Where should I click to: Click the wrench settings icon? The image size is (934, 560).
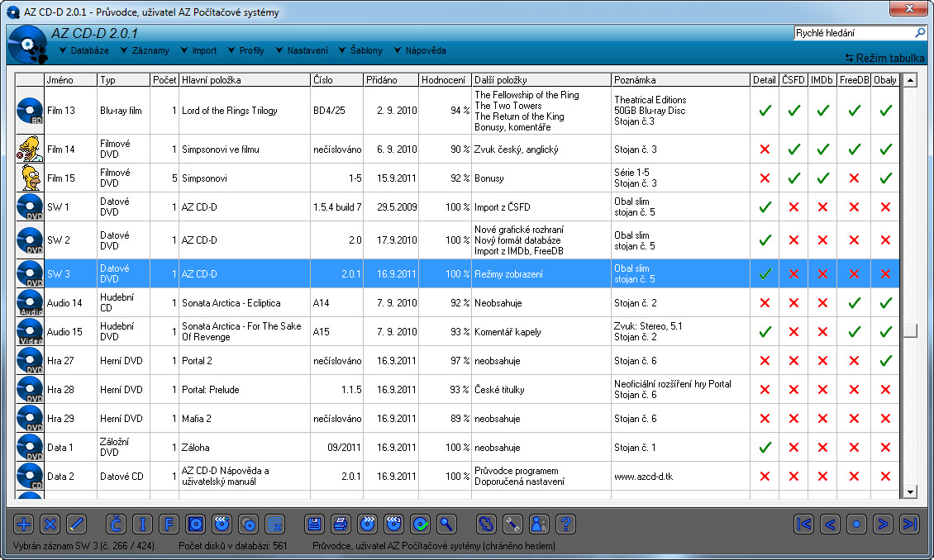pyautogui.click(x=512, y=524)
